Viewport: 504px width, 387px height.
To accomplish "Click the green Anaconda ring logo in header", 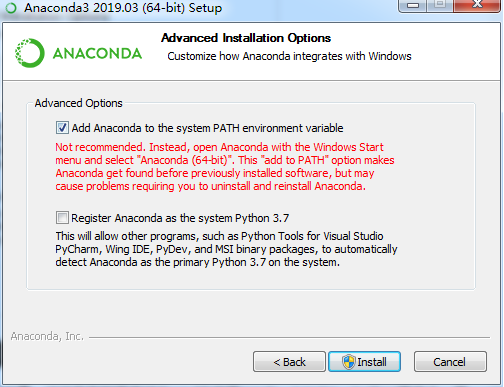I will (30, 53).
